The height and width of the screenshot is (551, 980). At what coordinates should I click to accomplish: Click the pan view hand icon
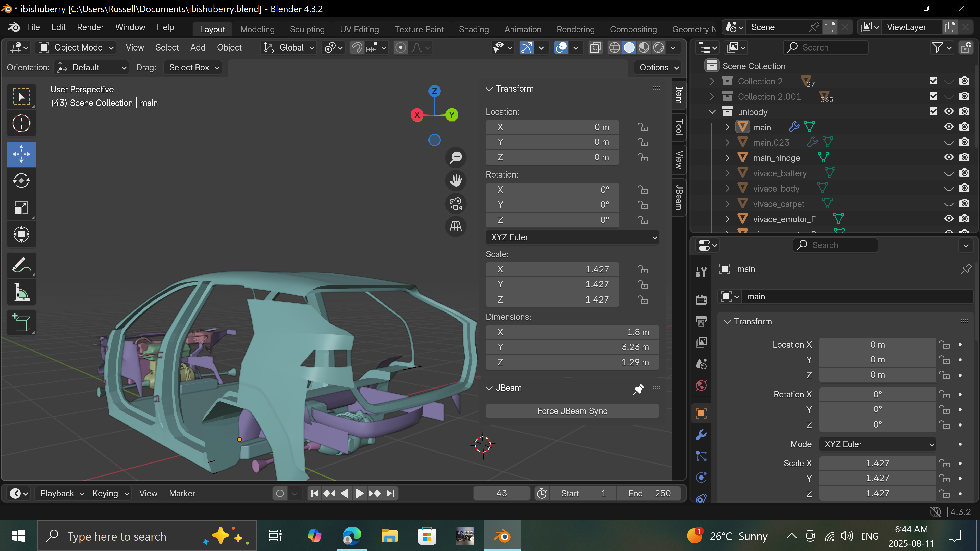click(x=456, y=180)
